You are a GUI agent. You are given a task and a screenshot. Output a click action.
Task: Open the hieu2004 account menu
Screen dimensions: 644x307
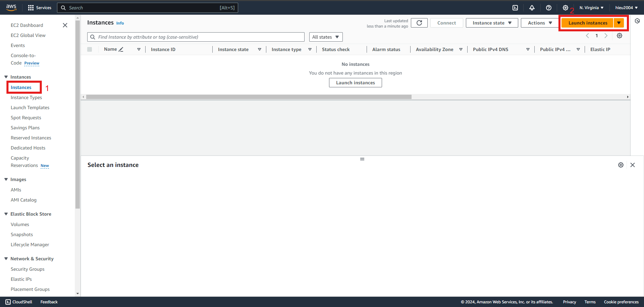point(626,8)
